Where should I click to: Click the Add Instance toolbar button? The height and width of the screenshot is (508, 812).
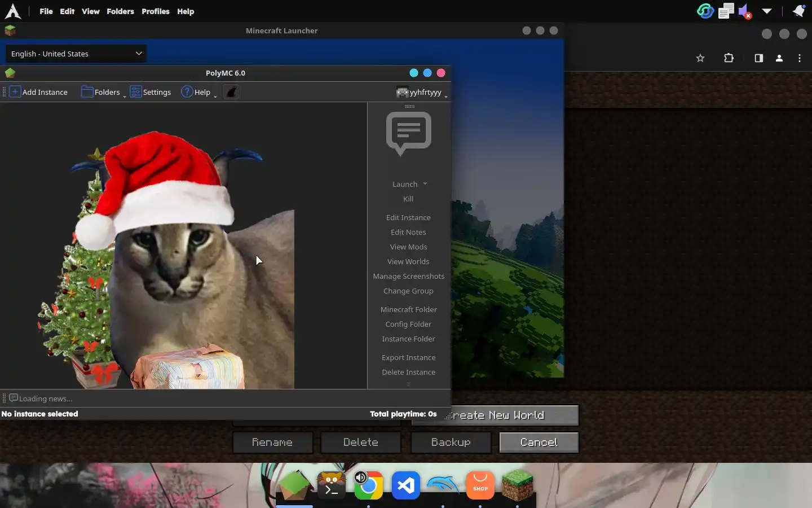click(38, 92)
